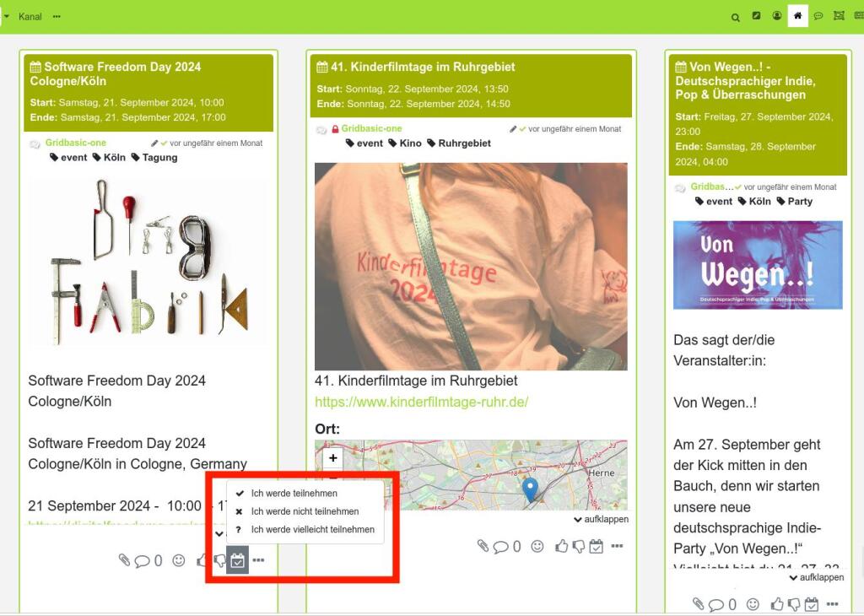Open the kinderfilmtage-ruhr.de link

pos(421,402)
